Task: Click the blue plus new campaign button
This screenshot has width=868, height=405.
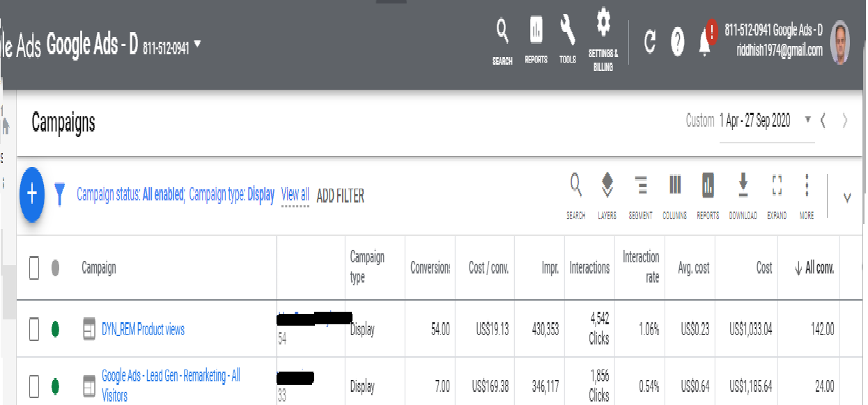Action: click(32, 195)
